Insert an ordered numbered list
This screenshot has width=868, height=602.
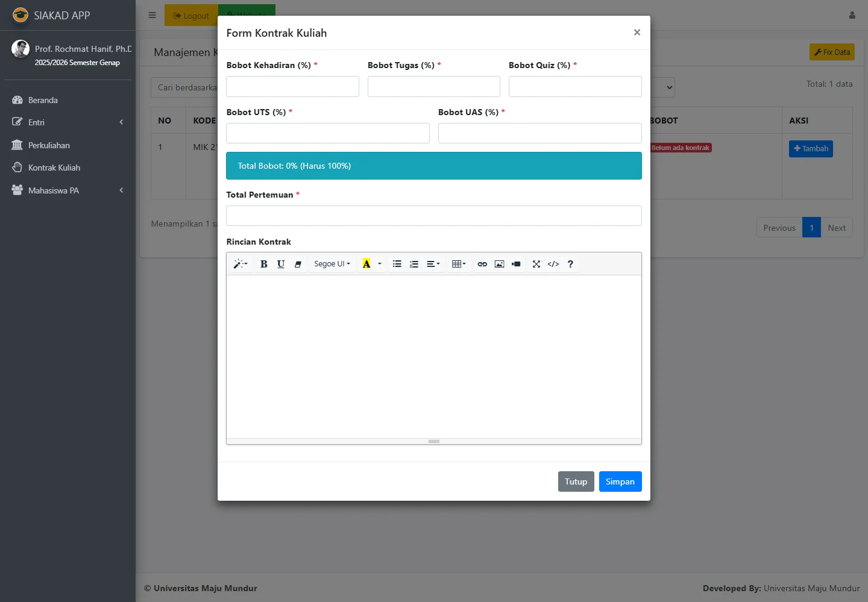[414, 264]
